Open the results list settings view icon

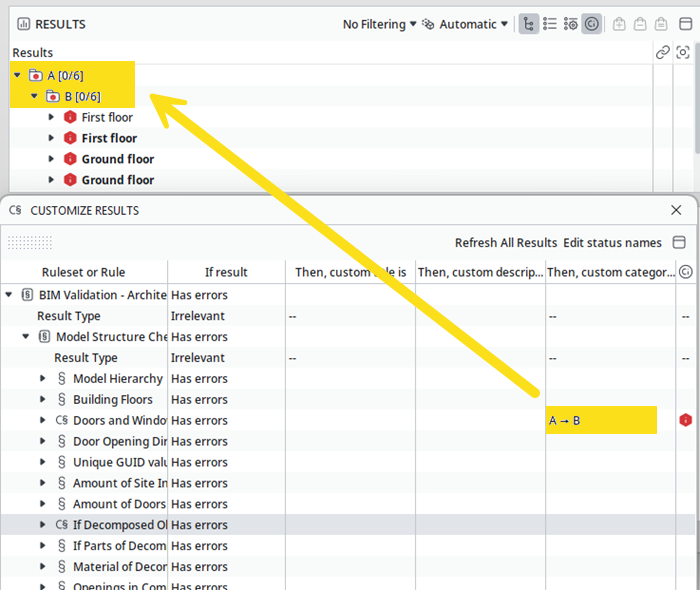pyautogui.click(x=571, y=24)
